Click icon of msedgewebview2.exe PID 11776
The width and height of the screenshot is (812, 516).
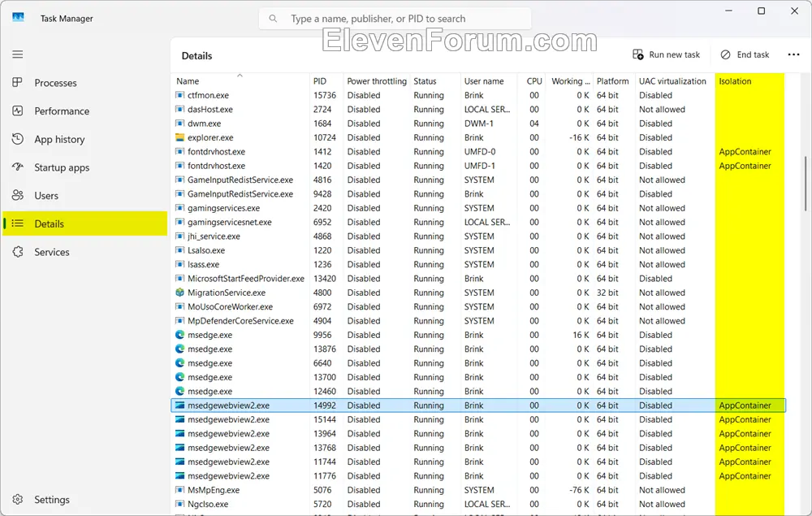pyautogui.click(x=179, y=475)
